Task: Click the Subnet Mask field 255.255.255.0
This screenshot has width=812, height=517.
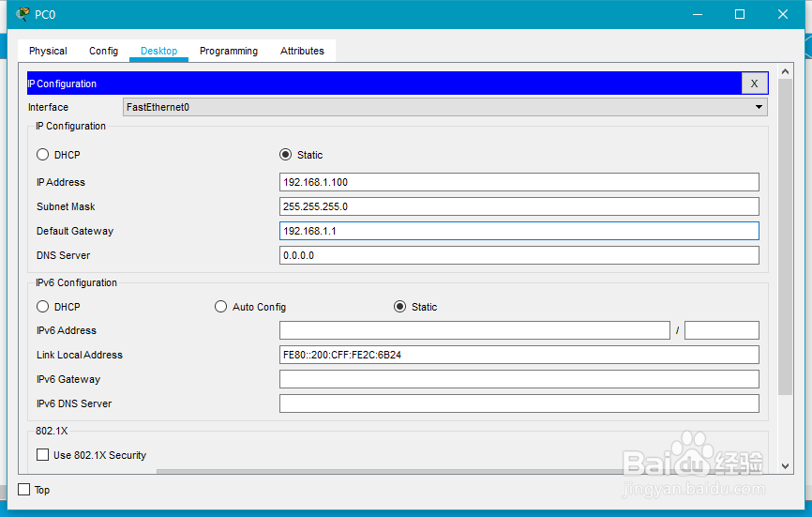Action: (519, 206)
